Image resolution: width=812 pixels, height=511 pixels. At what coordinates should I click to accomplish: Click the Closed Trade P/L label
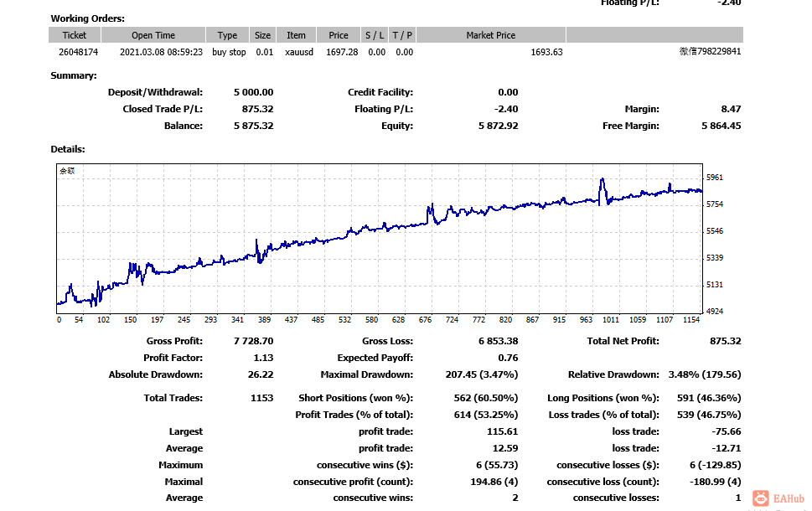pos(163,109)
